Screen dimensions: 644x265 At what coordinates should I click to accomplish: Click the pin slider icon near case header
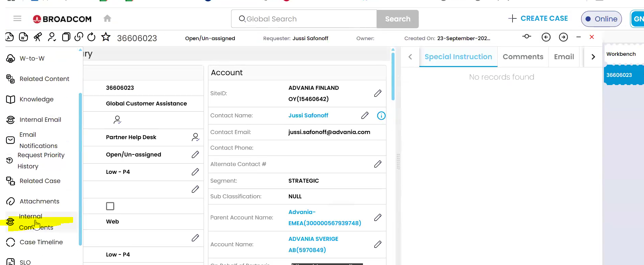point(527,36)
